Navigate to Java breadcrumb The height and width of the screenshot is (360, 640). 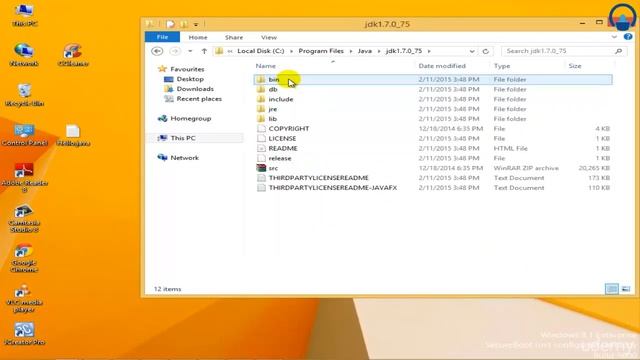[365, 51]
